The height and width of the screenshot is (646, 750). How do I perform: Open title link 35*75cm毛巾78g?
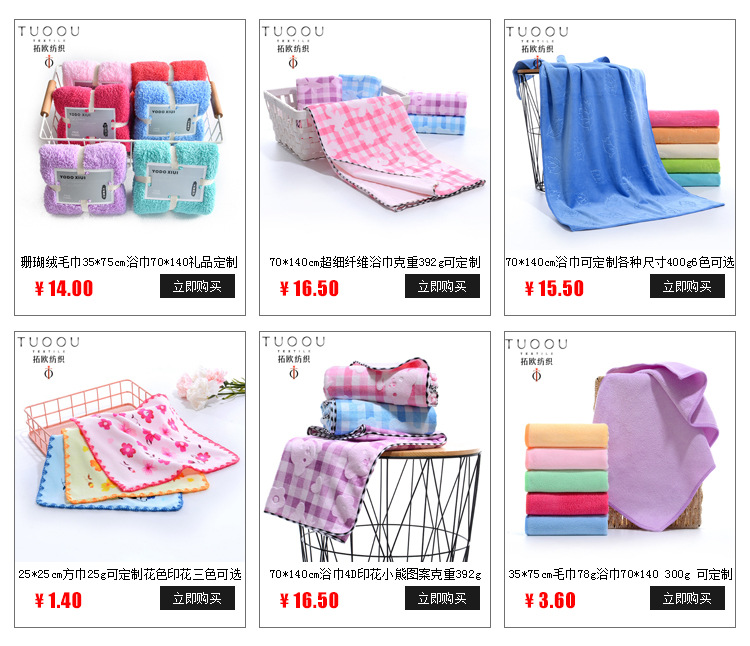(x=620, y=574)
